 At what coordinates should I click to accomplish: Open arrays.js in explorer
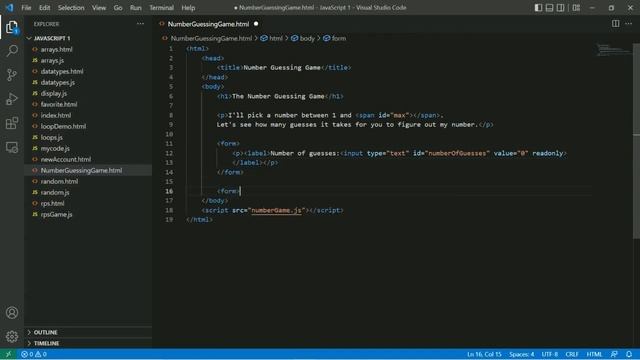52,60
